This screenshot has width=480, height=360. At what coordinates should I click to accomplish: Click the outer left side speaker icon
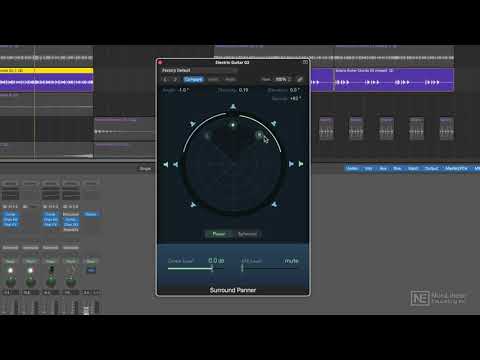point(166,164)
